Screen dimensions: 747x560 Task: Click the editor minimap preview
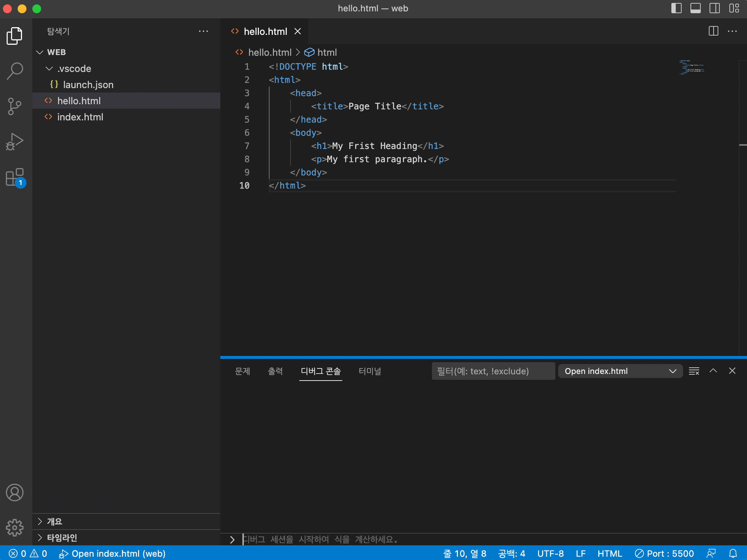pos(691,68)
